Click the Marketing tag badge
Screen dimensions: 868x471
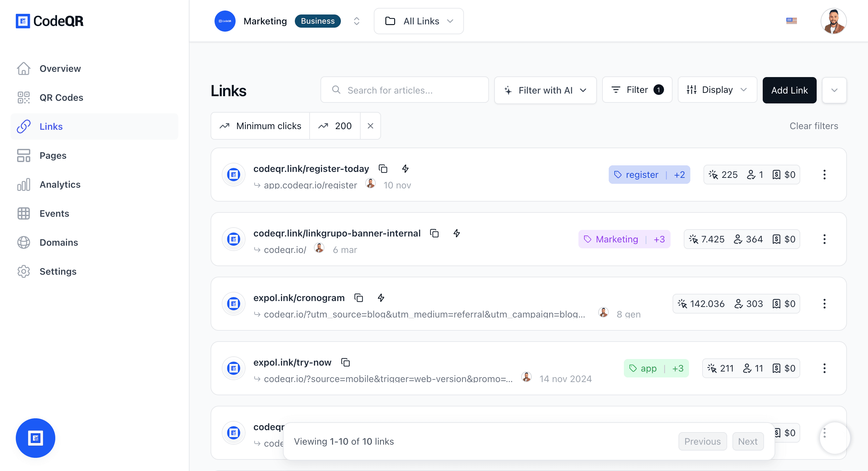tap(624, 239)
